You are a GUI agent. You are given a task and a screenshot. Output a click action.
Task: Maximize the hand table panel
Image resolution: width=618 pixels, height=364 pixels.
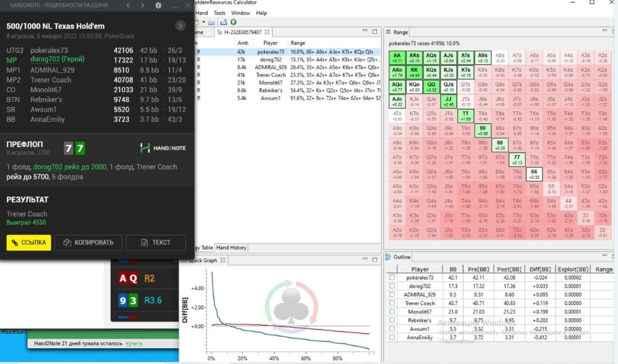[x=375, y=31]
